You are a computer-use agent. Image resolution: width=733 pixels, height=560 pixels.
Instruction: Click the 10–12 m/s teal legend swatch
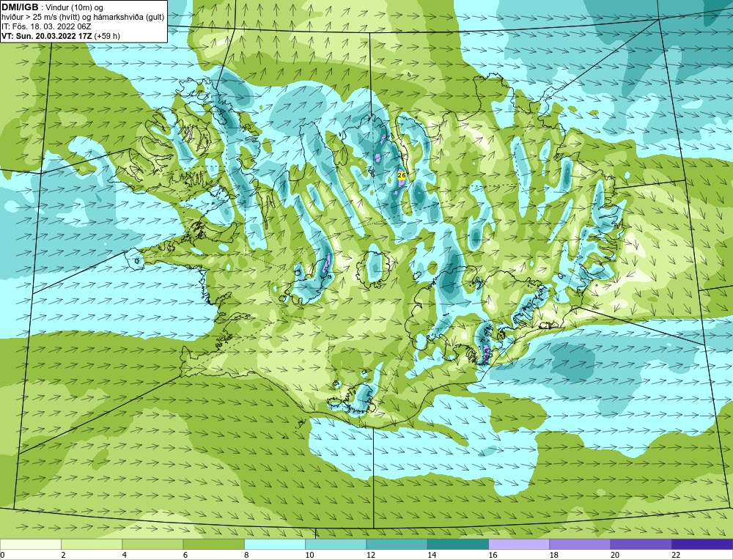[x=336, y=544]
